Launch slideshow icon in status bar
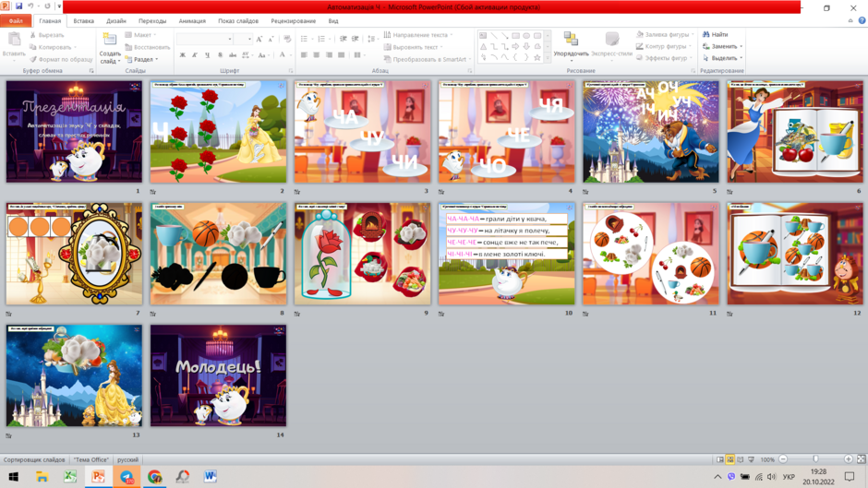Screen dimensions: 868x488 (x=752, y=459)
